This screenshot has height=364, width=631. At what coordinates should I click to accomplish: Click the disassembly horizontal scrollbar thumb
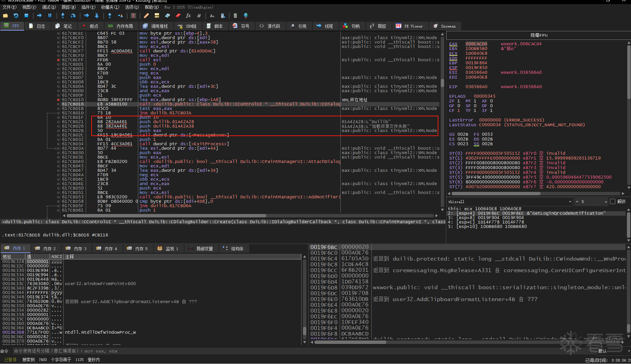pyautogui.click(x=166, y=216)
